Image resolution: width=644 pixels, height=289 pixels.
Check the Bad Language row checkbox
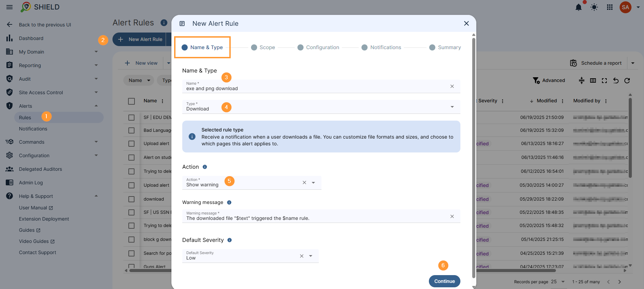click(x=131, y=130)
